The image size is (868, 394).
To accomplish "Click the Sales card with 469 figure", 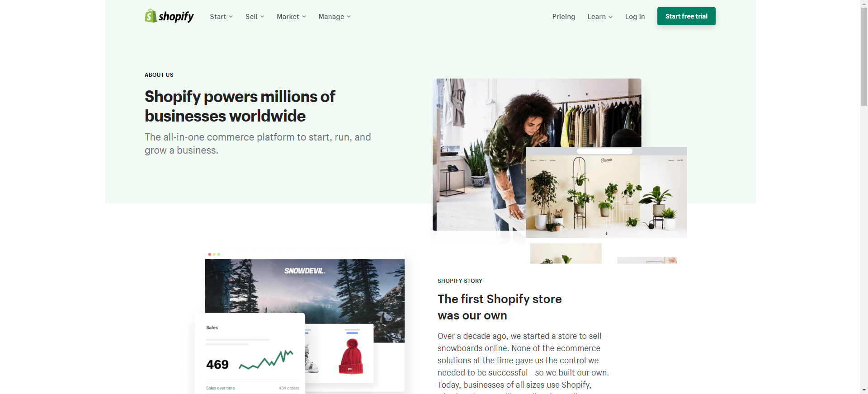I will click(x=250, y=353).
